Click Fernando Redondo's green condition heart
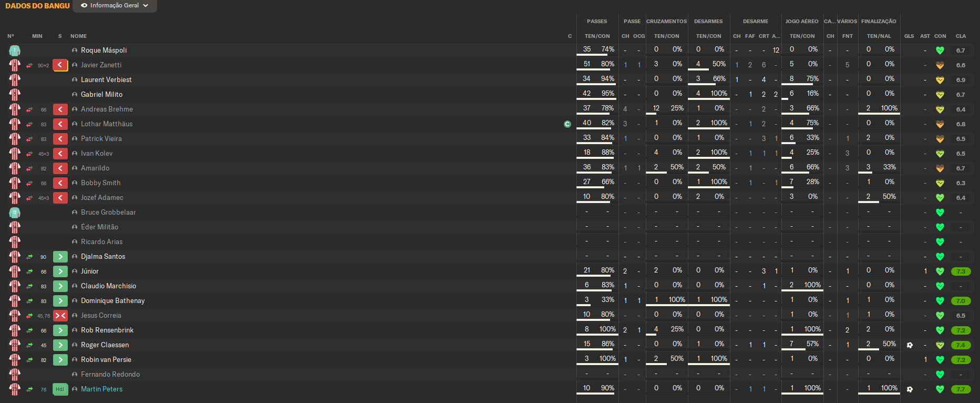This screenshot has width=980, height=403. (940, 375)
